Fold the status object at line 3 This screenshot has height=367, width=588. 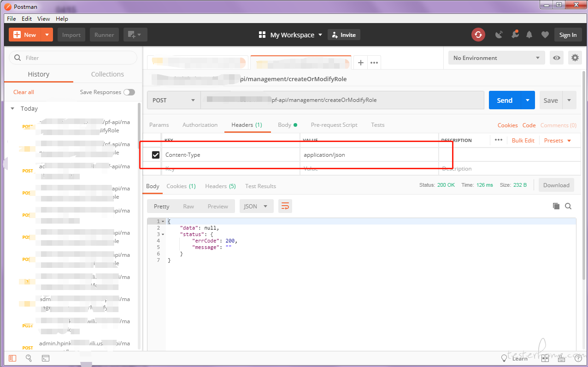tap(163, 235)
